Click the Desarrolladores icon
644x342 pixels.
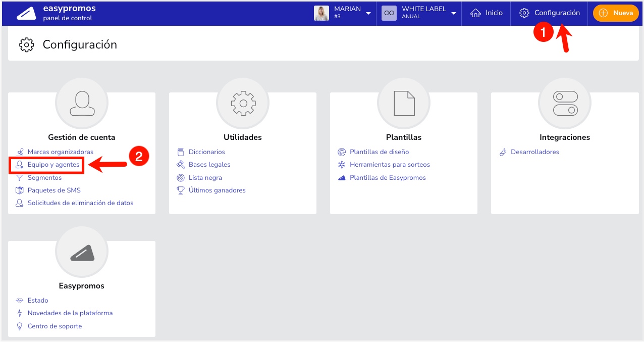[503, 152]
